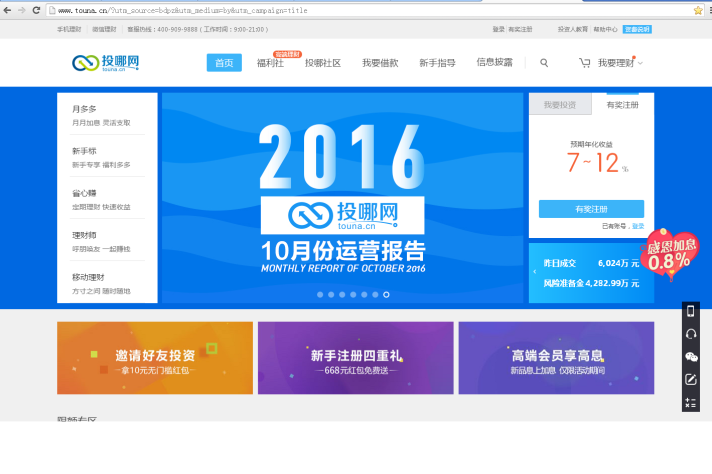Open the 新手指导 navigation item

tap(437, 63)
